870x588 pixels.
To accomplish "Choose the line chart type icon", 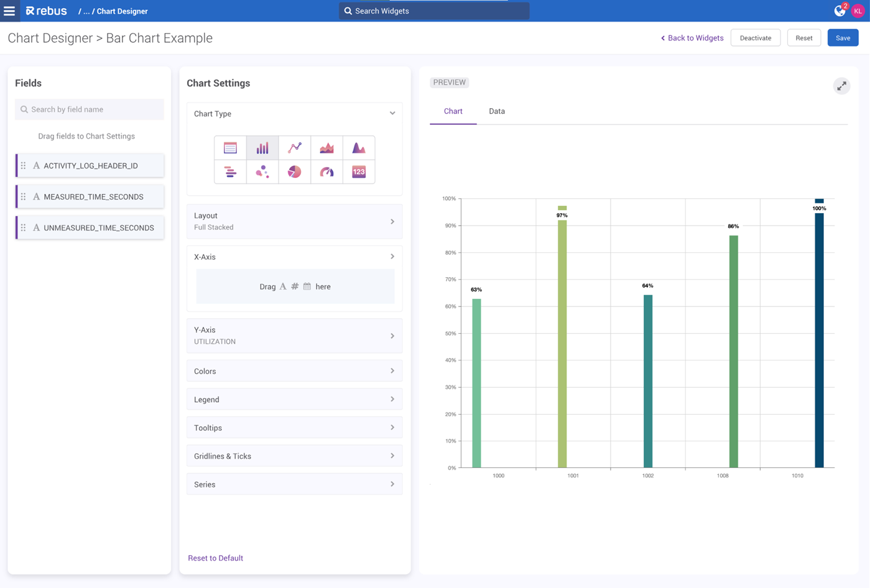I will pos(295,148).
